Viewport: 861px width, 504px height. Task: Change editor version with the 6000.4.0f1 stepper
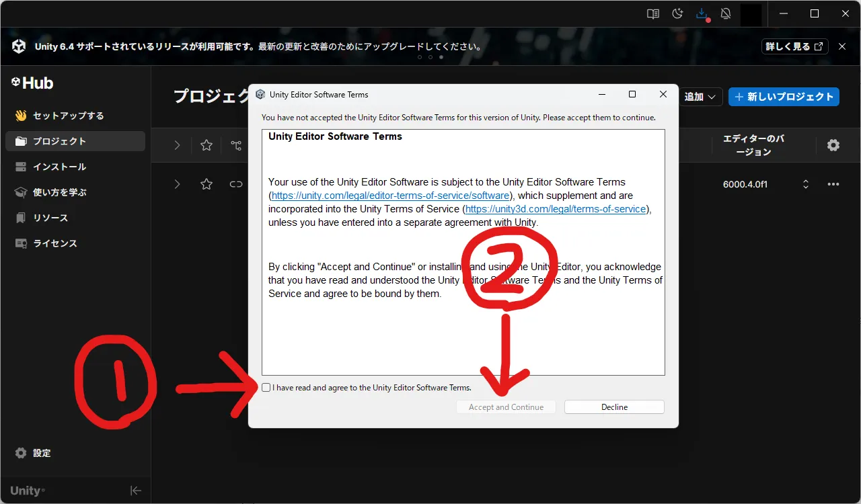(x=805, y=183)
